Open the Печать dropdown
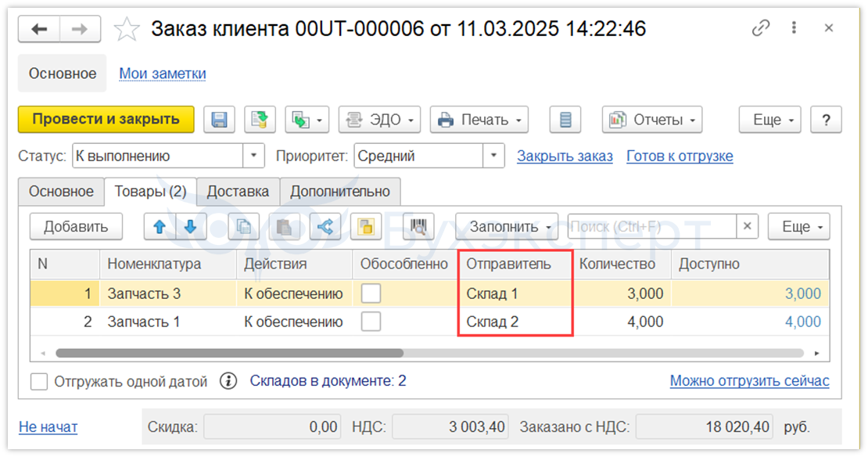 479,120
